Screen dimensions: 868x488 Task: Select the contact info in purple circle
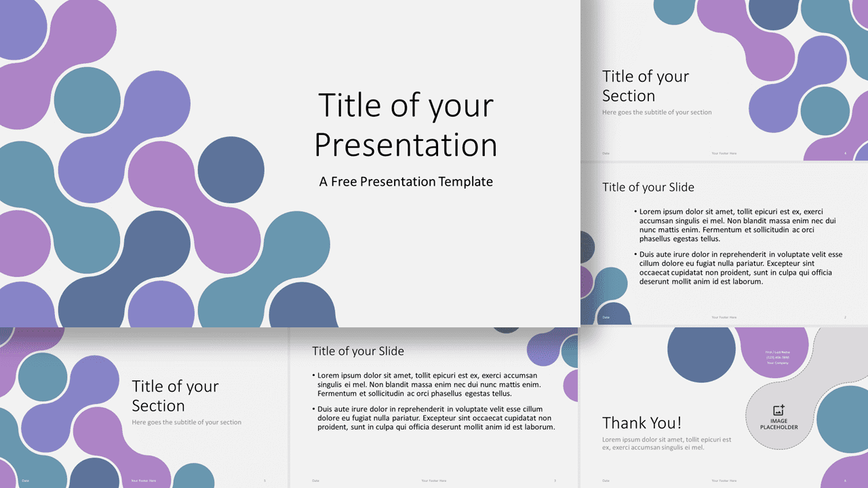(x=778, y=357)
